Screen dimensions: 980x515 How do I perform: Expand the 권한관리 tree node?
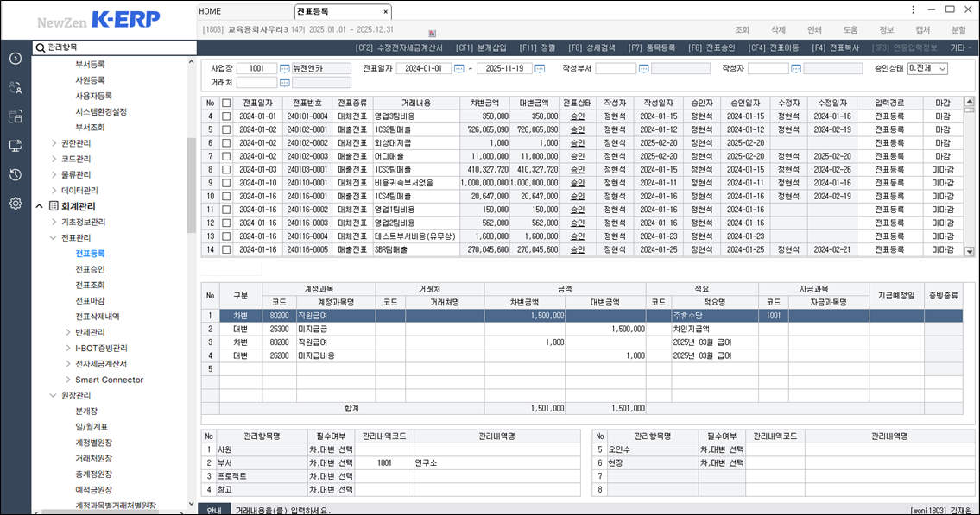click(54, 143)
